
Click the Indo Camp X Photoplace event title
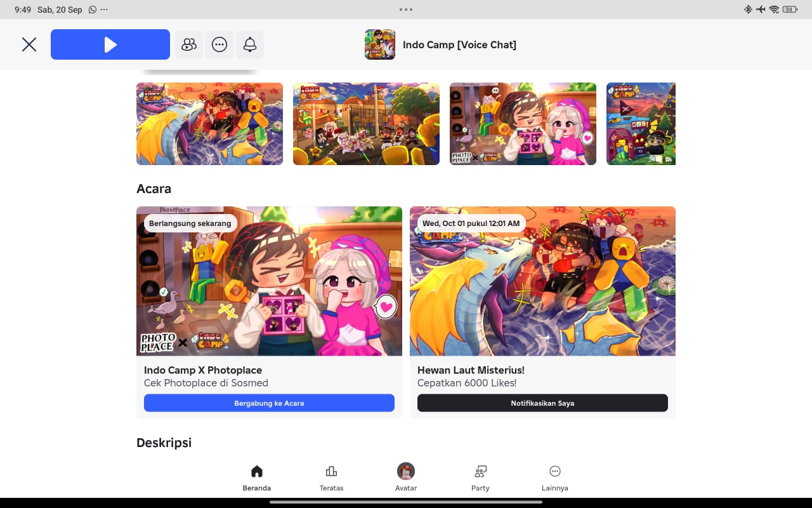[x=203, y=370]
